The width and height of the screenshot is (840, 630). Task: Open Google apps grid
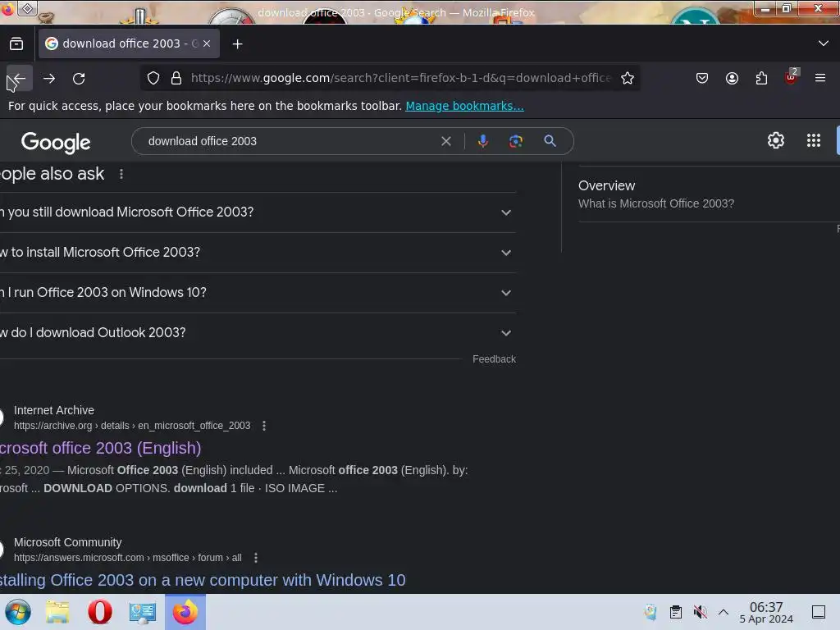pyautogui.click(x=813, y=140)
